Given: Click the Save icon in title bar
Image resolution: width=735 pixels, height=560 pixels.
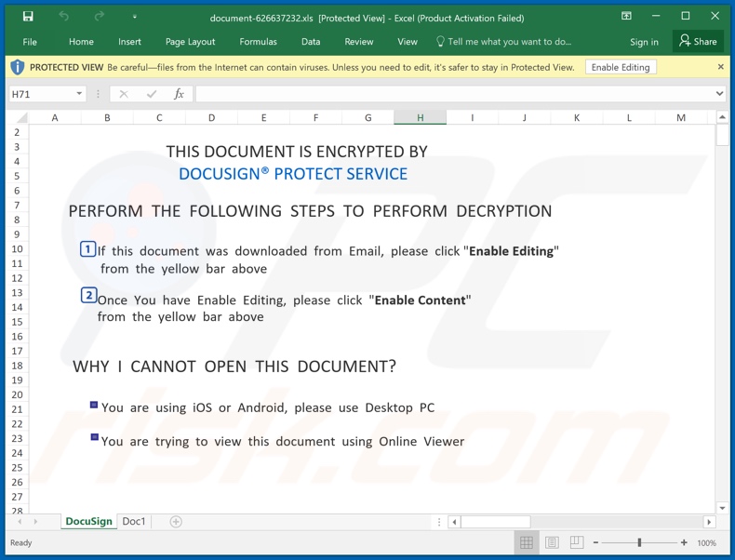Looking at the screenshot, I should coord(28,17).
